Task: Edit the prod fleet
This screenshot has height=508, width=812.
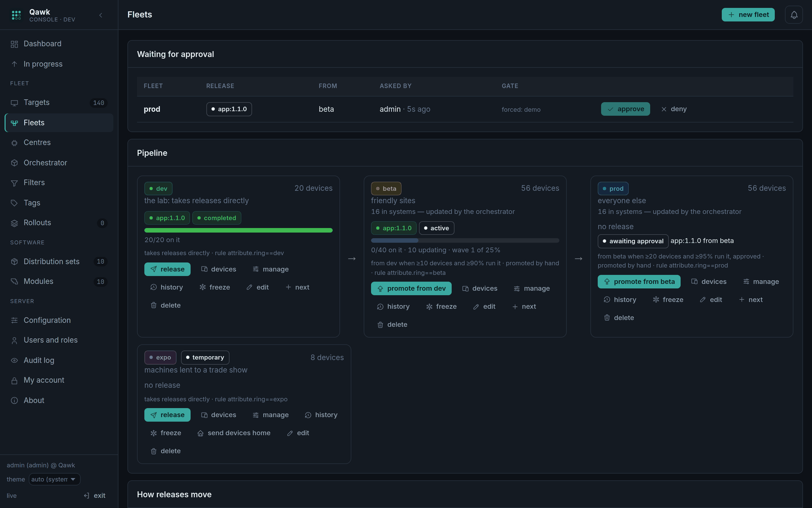Action: pyautogui.click(x=711, y=300)
